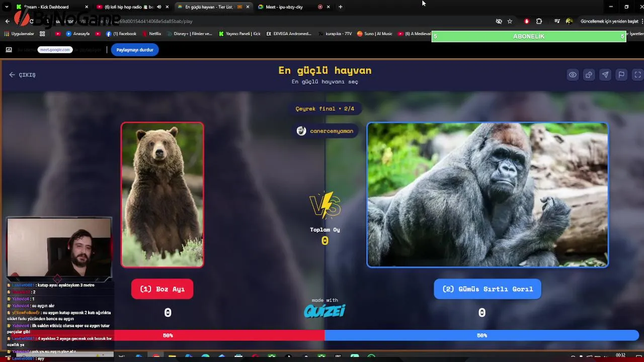Switch to the lofi hip hop radio tab
The width and height of the screenshot is (644, 362).
(133, 7)
